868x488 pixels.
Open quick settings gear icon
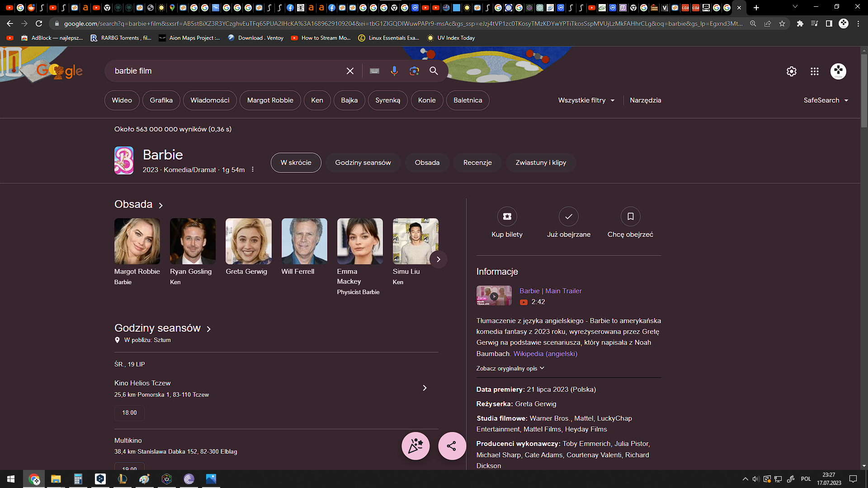[791, 71]
